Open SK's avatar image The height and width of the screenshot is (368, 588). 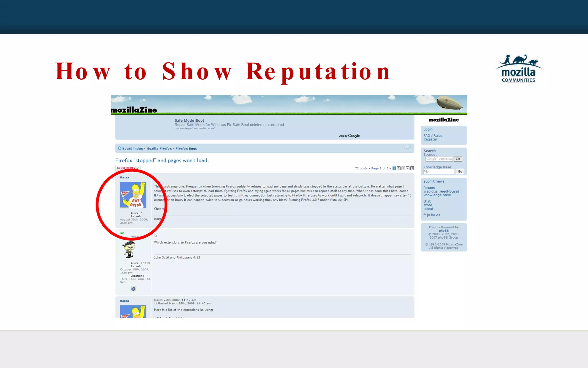(x=129, y=250)
